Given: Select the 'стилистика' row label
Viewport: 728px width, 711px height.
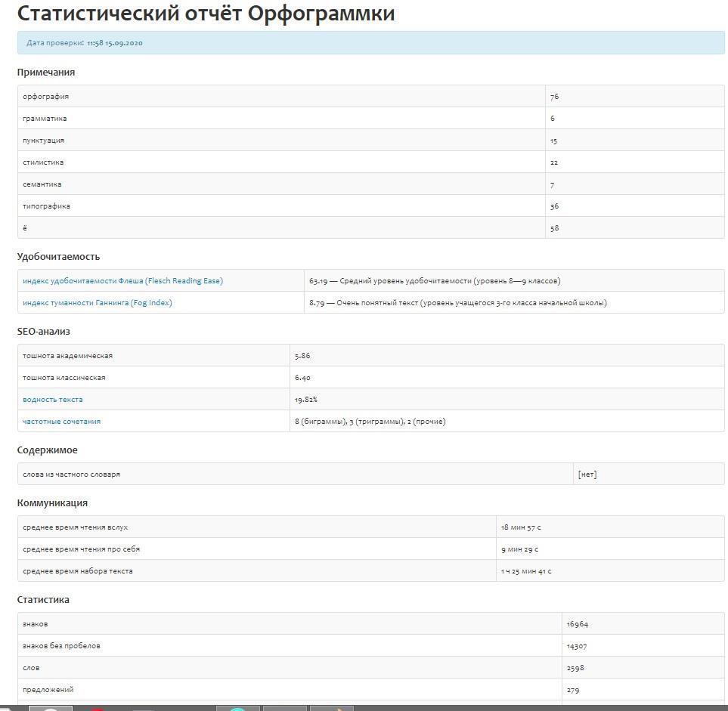Looking at the screenshot, I should point(43,162).
